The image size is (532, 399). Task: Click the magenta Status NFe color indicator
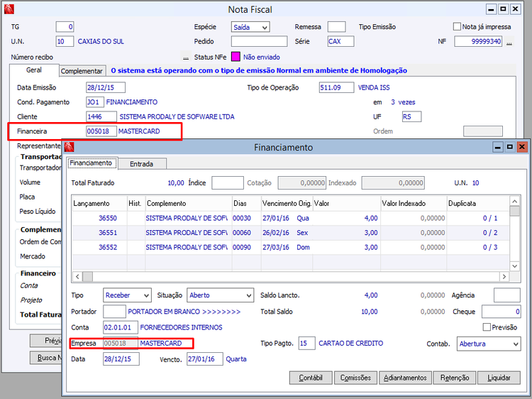click(x=236, y=57)
